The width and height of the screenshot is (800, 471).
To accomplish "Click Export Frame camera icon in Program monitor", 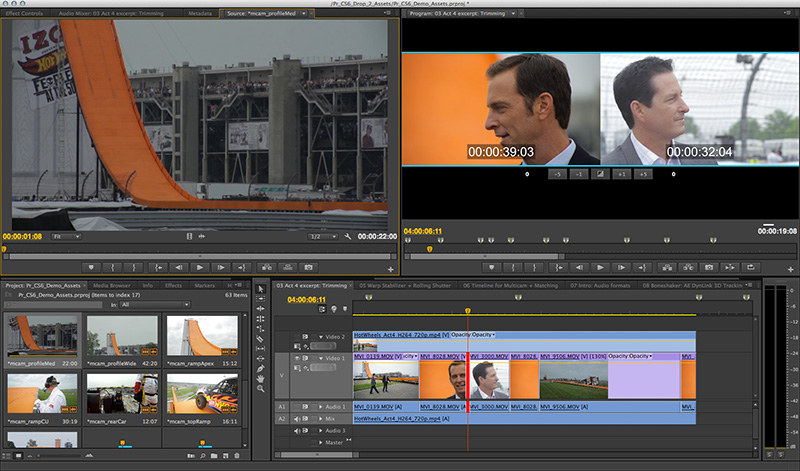I will pos(708,267).
